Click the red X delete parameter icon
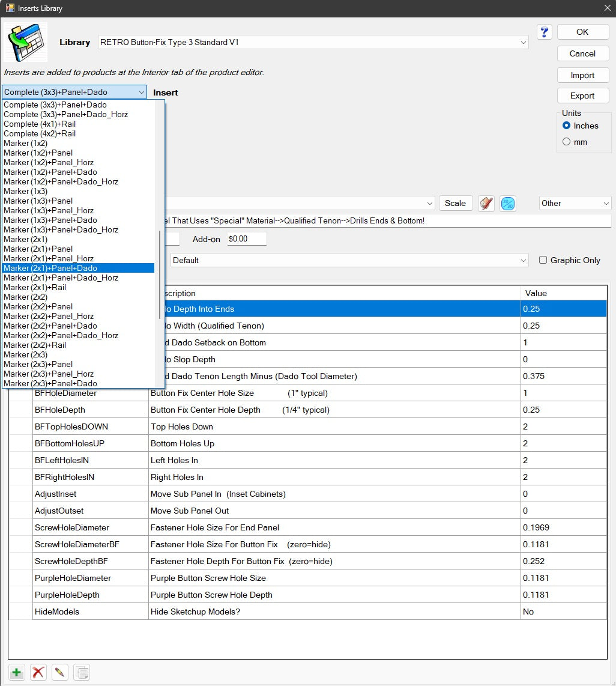The image size is (616, 686). (38, 672)
